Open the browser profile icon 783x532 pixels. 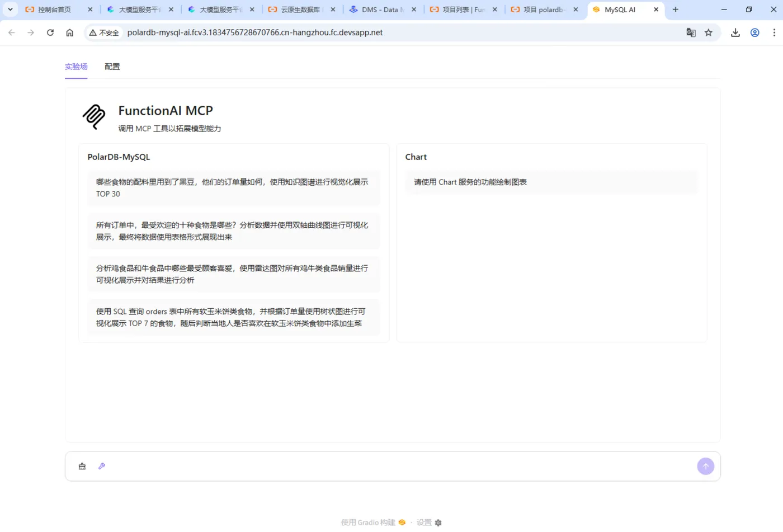(755, 32)
